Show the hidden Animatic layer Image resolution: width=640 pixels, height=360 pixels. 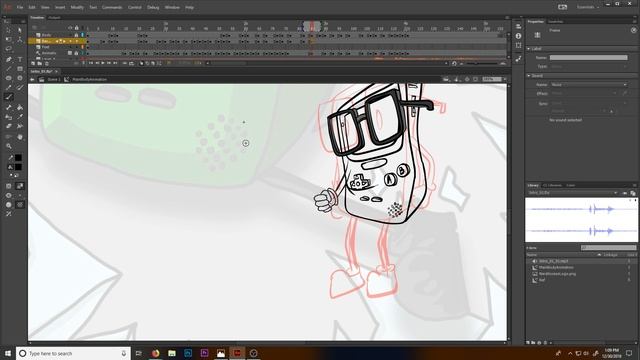point(70,53)
